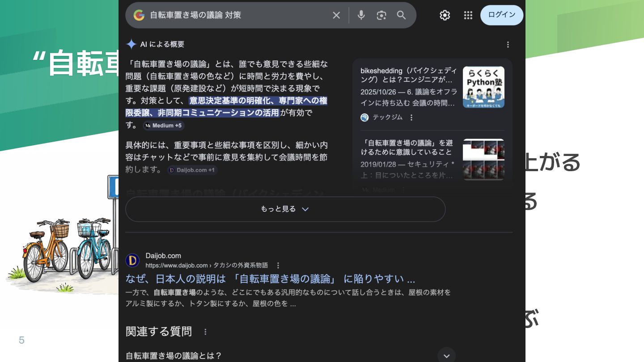This screenshot has width=644, height=362.
Task: Click the Google logo in search bar
Action: [x=139, y=15]
